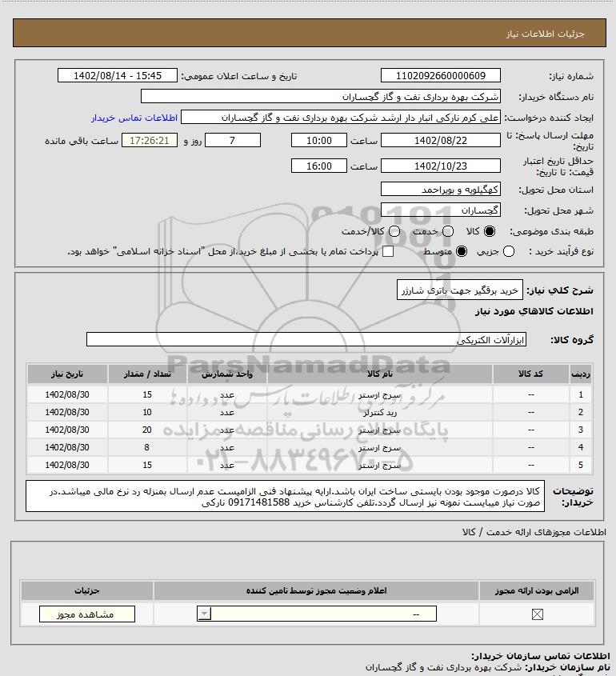The height and width of the screenshot is (676, 616).
Task: Click the تاریخ نیاز column header
Action: [x=67, y=374]
